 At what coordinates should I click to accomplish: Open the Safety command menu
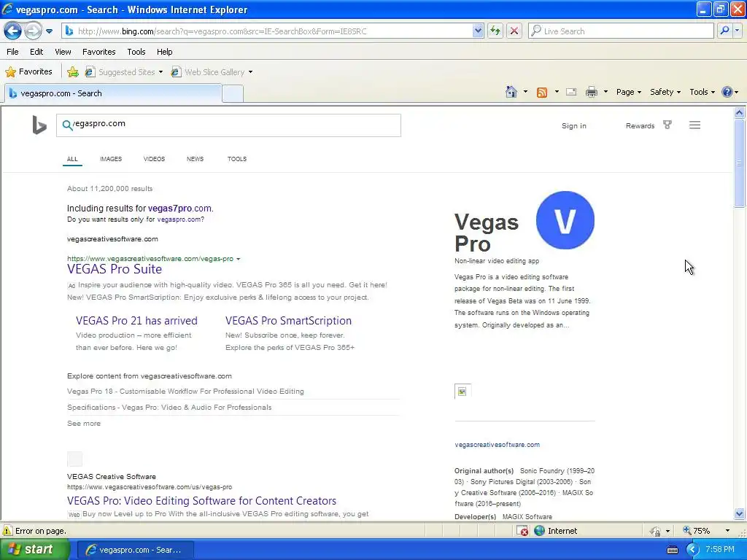665,92
